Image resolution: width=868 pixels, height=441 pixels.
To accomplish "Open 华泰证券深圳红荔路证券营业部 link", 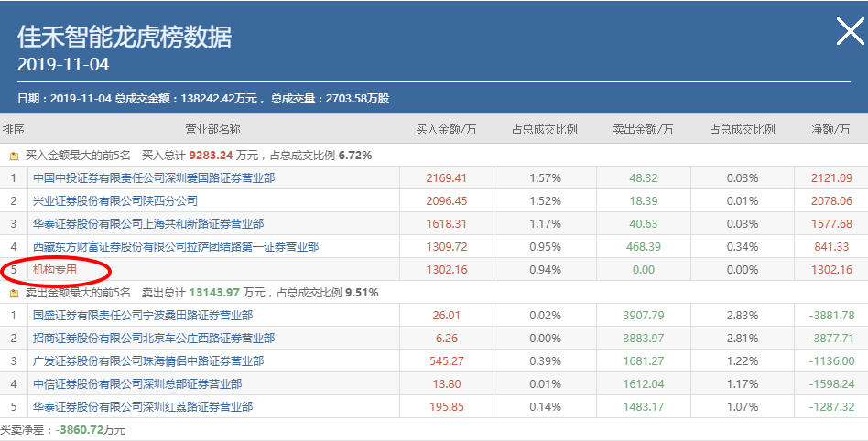I will [x=143, y=407].
